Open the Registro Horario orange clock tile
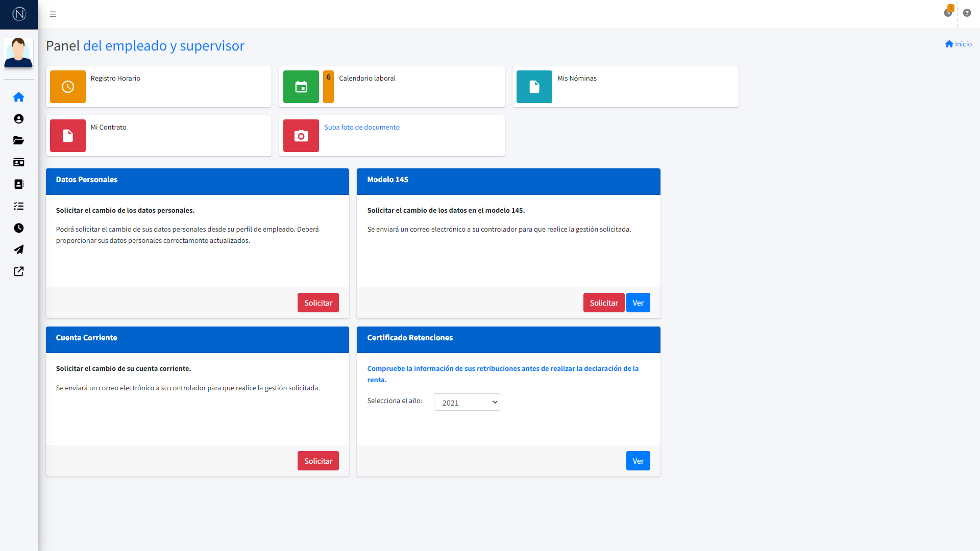This screenshot has width=980, height=551. pos(68,87)
